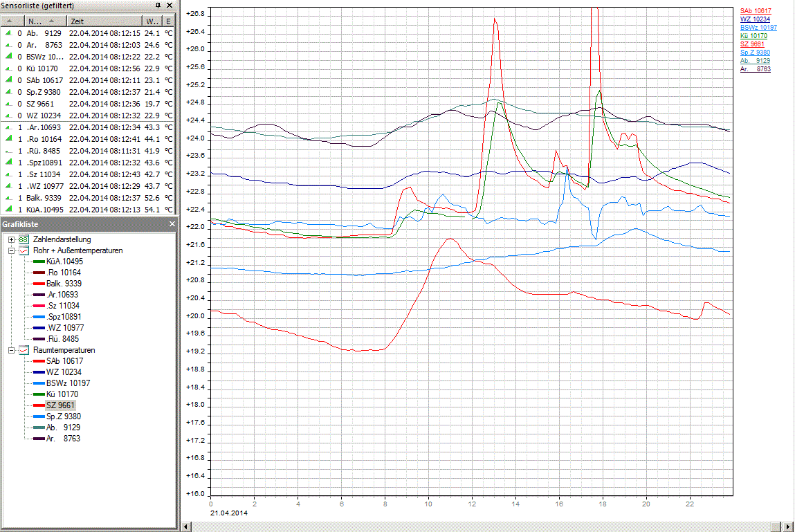Click WZ 10234 in the chart legend
This screenshot has height=532, width=795.
tap(755, 19)
